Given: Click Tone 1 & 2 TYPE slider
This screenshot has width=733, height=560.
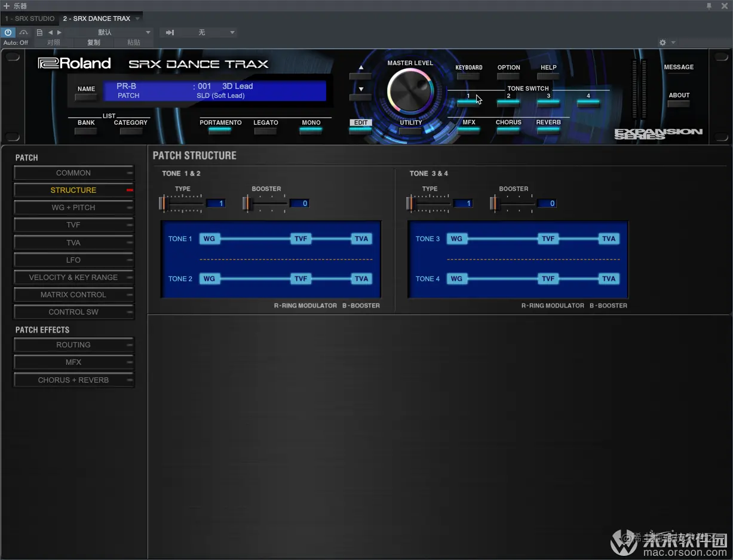Looking at the screenshot, I should (182, 204).
